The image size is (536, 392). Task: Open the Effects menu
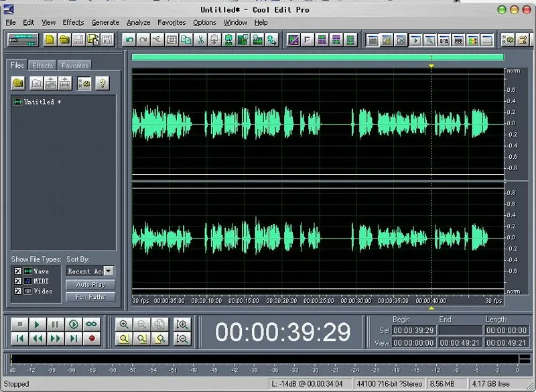pyautogui.click(x=73, y=23)
